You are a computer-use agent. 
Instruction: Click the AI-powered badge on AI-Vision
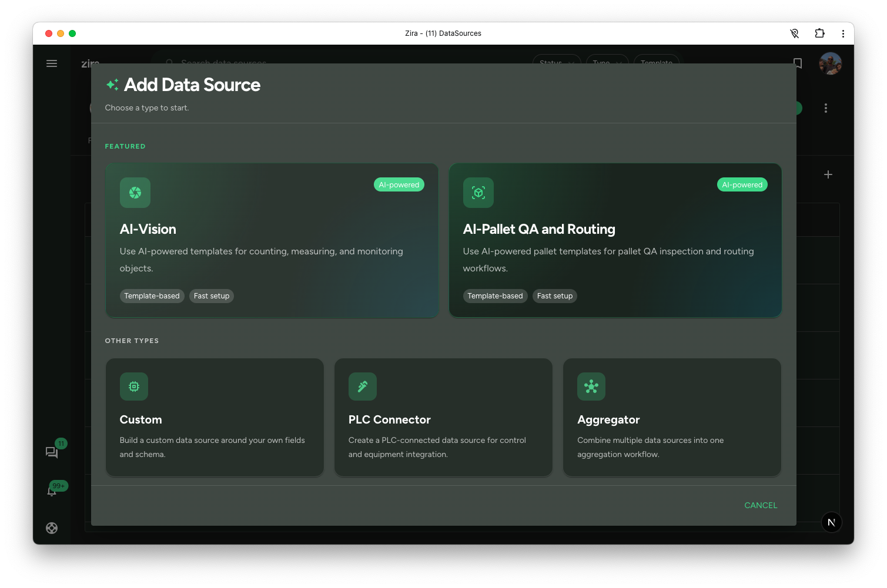click(399, 184)
